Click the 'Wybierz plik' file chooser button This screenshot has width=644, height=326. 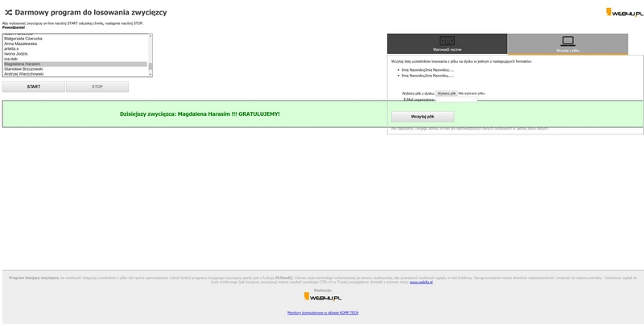447,93
